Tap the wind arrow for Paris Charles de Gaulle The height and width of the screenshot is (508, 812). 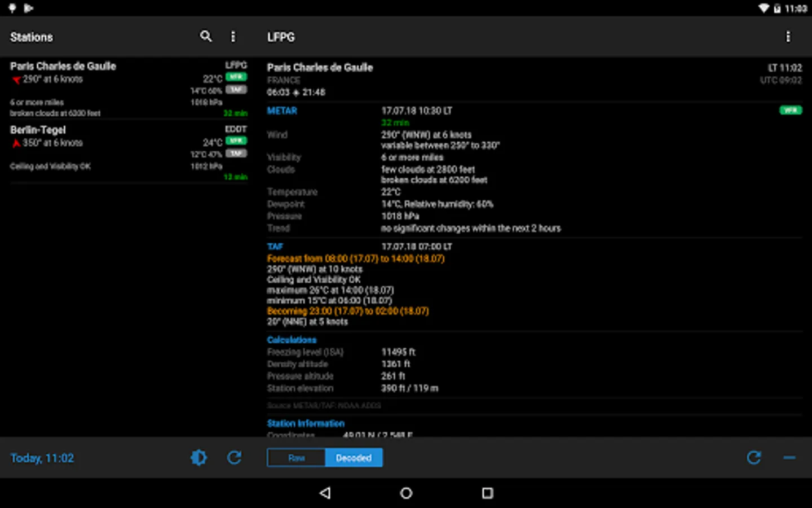(16, 80)
